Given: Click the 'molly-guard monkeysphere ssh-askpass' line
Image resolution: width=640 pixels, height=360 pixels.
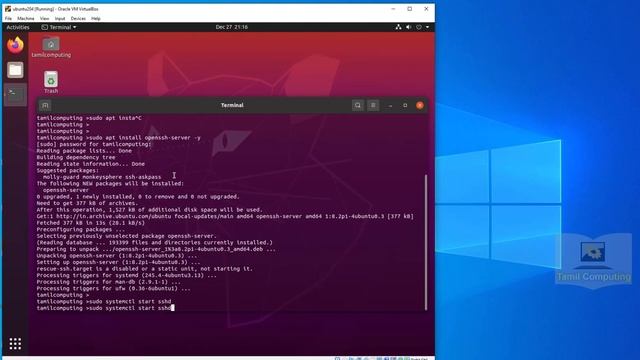Looking at the screenshot, I should coord(102,177).
